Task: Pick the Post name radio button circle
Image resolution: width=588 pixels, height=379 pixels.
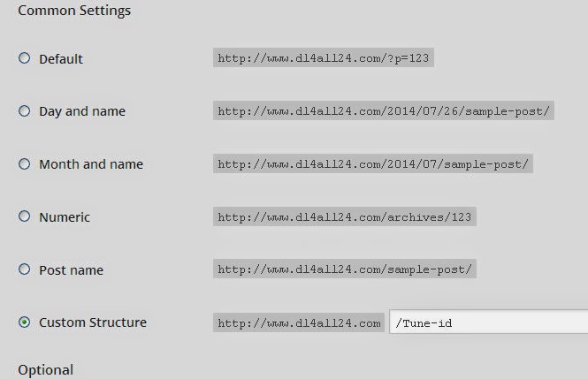Action: click(x=24, y=269)
